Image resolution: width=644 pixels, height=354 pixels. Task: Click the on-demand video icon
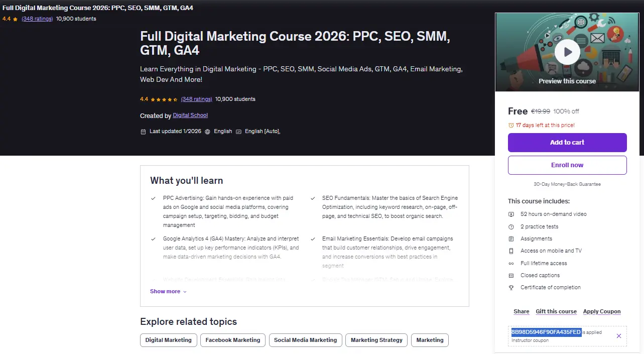[x=511, y=214]
